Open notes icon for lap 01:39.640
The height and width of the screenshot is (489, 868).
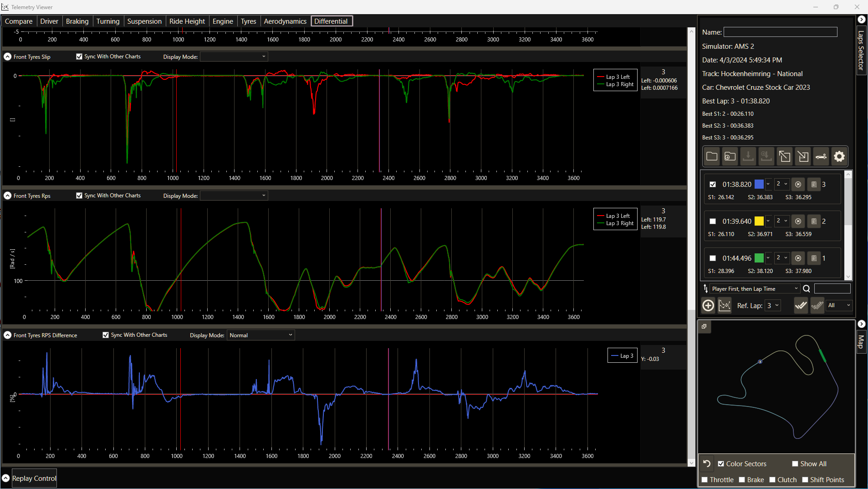814,221
